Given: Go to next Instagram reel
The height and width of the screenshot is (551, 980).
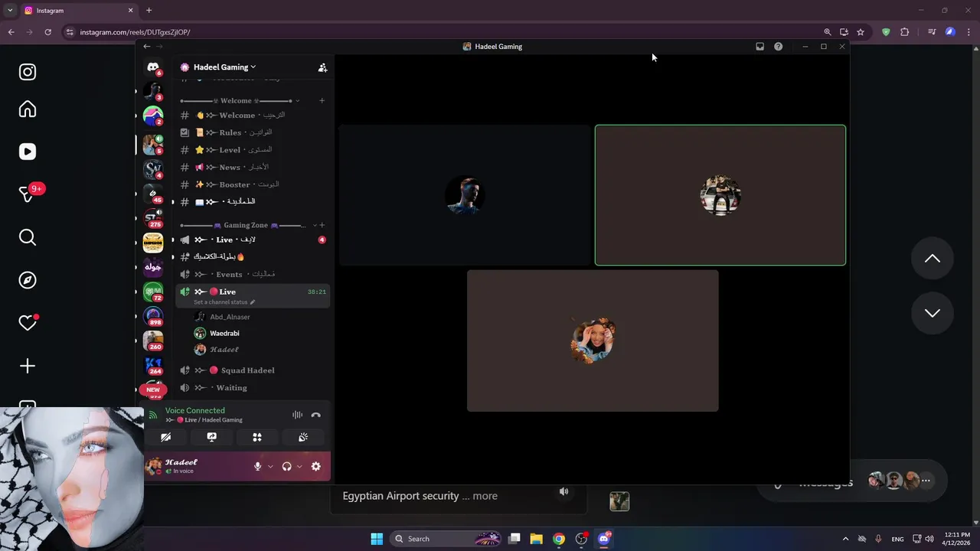Looking at the screenshot, I should [x=932, y=313].
